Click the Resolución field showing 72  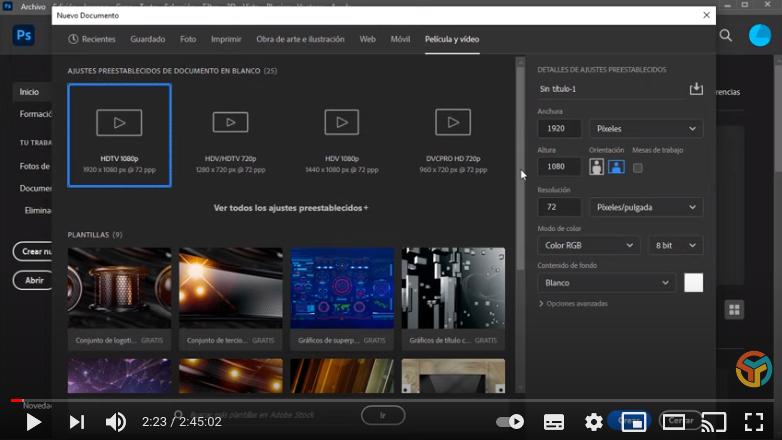pos(559,207)
